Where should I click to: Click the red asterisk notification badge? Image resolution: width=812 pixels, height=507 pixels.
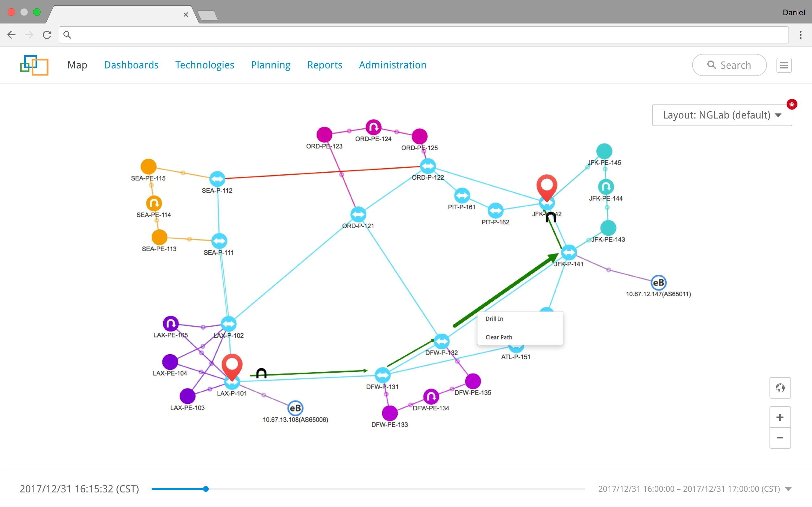[792, 104]
